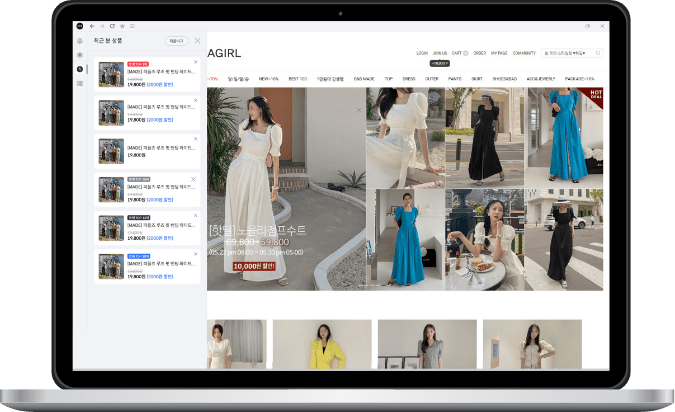Open the red-badge card's product thumbnail
Viewport: 675px width, 412px height.
pyautogui.click(x=111, y=74)
